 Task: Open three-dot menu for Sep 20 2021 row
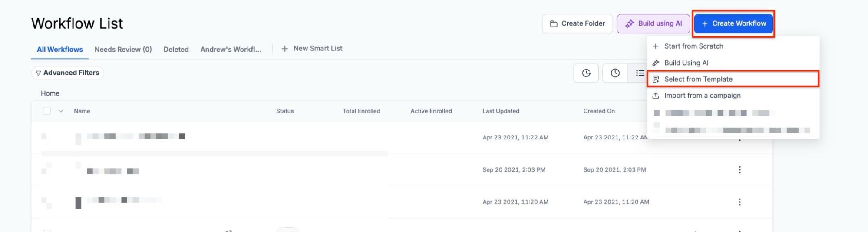pyautogui.click(x=739, y=170)
